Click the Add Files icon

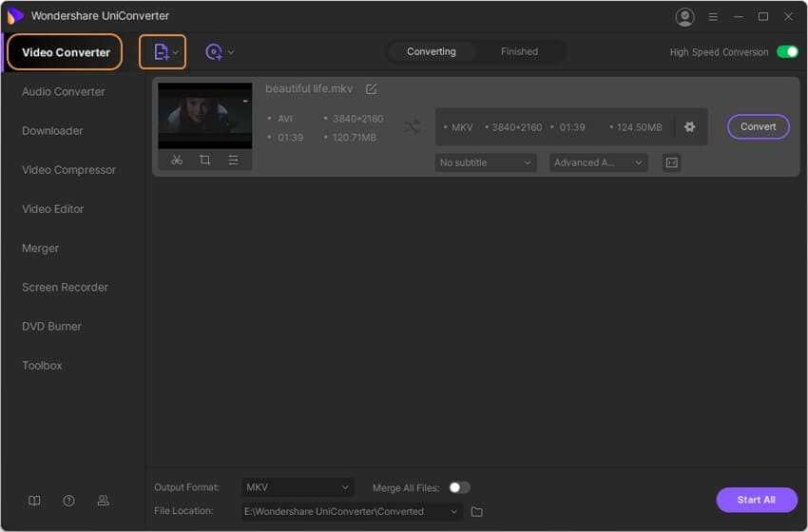tap(162, 52)
